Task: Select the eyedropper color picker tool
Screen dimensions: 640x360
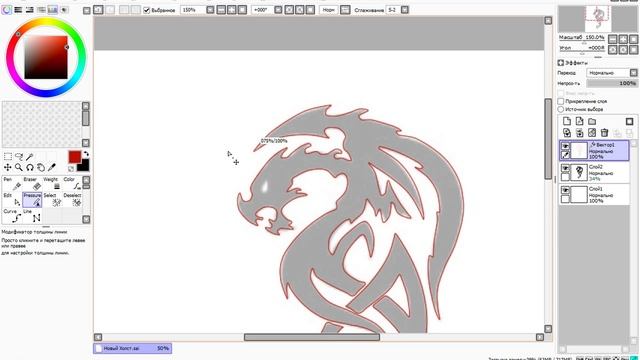Action: [x=52, y=167]
